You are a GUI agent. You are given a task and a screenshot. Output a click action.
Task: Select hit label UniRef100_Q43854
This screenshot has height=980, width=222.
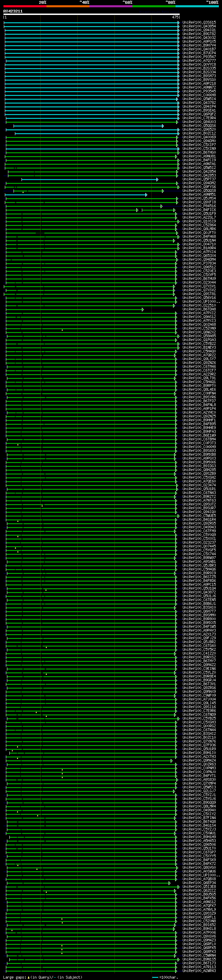pyautogui.click(x=199, y=26)
